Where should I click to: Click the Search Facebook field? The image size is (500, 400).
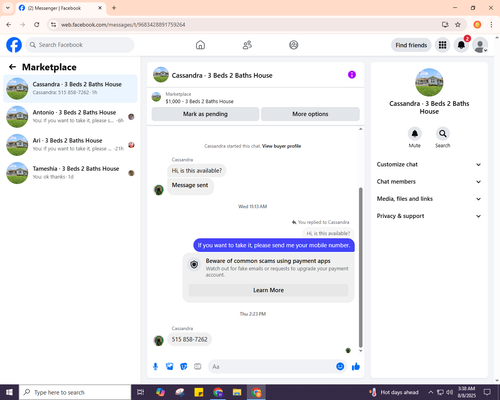tap(80, 45)
